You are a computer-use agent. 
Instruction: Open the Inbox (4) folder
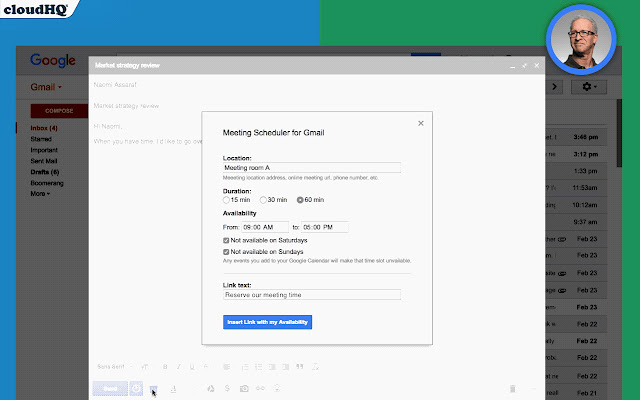43,129
